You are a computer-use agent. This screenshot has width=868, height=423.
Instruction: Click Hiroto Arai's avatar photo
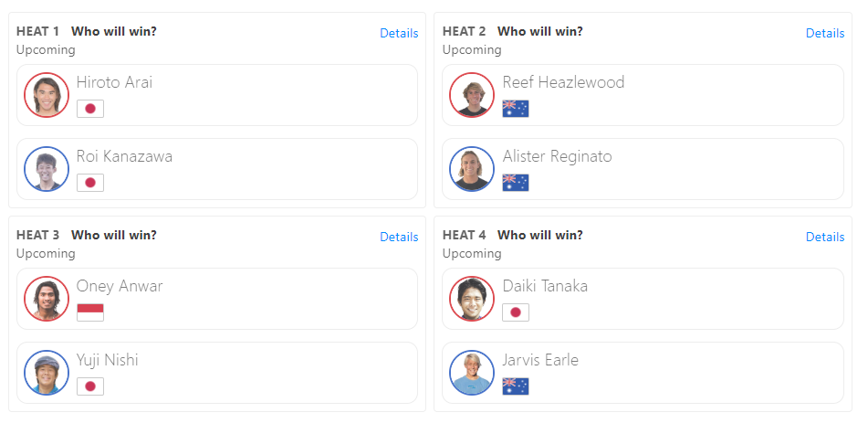[47, 95]
